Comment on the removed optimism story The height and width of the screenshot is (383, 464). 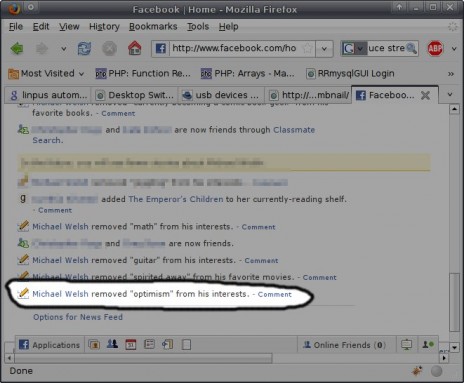(x=275, y=294)
